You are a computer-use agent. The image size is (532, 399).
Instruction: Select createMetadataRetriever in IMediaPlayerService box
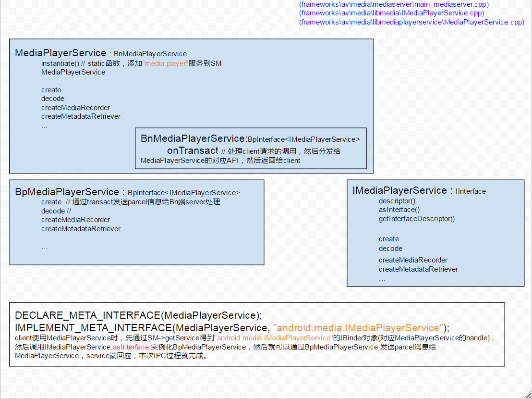pyautogui.click(x=418, y=269)
